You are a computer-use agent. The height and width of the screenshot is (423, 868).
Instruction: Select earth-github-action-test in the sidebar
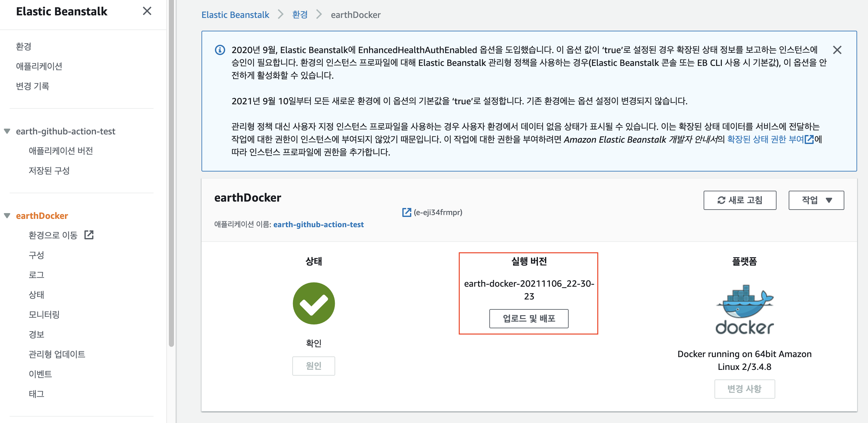(65, 131)
